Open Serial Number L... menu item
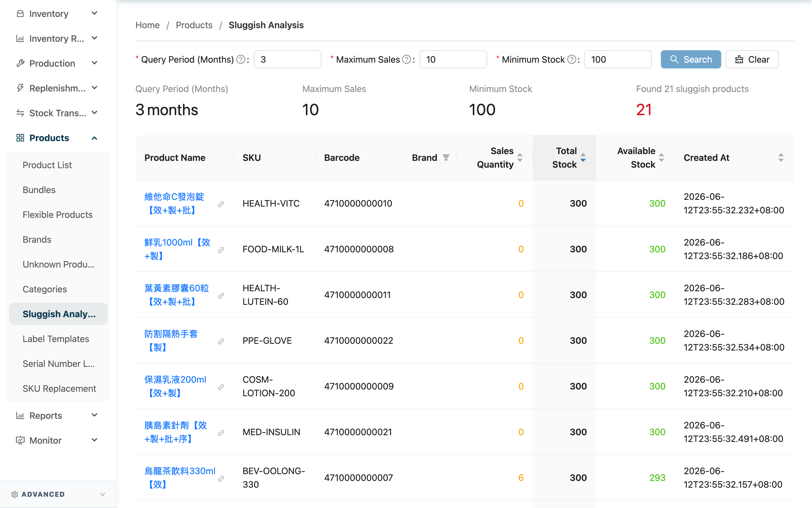 pyautogui.click(x=58, y=364)
